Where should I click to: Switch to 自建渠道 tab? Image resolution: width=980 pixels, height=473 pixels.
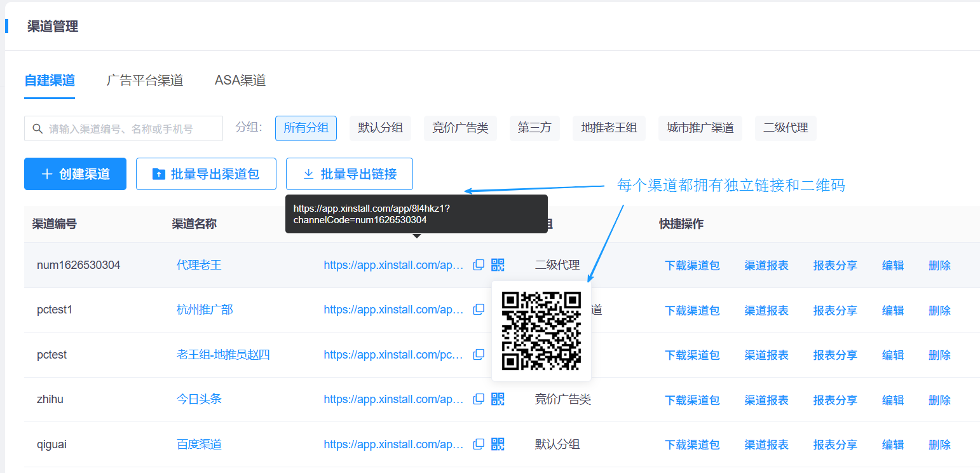click(x=50, y=81)
